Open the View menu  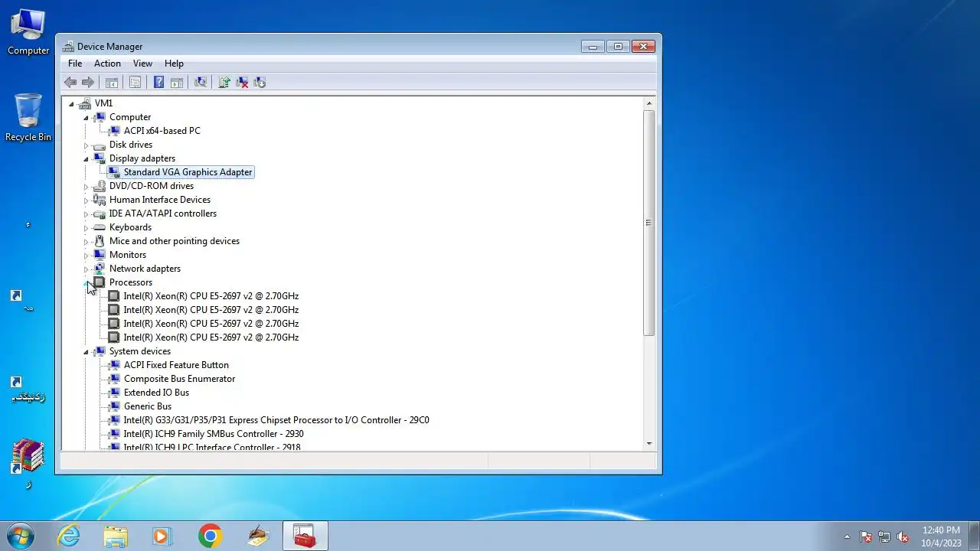(142, 64)
